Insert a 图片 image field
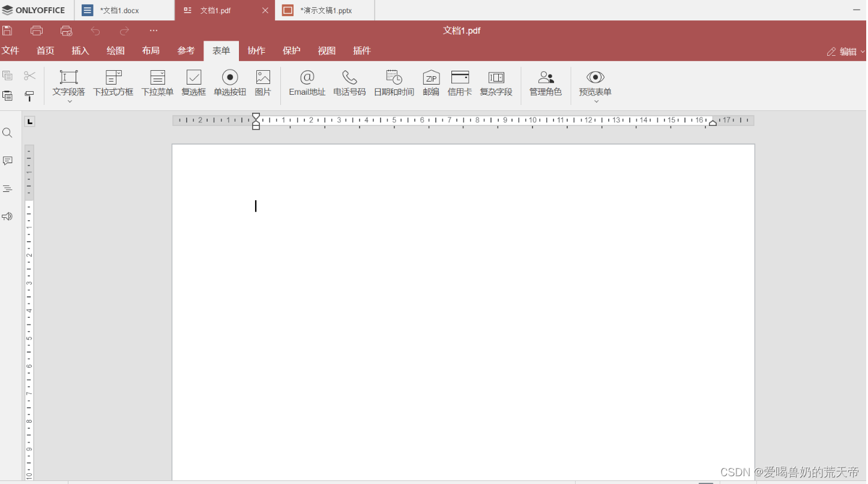 point(263,83)
